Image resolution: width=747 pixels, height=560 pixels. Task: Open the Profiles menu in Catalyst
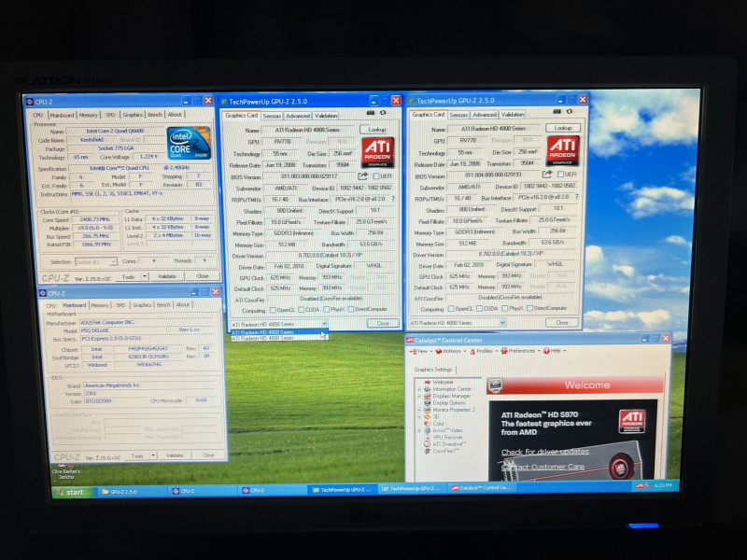click(483, 351)
